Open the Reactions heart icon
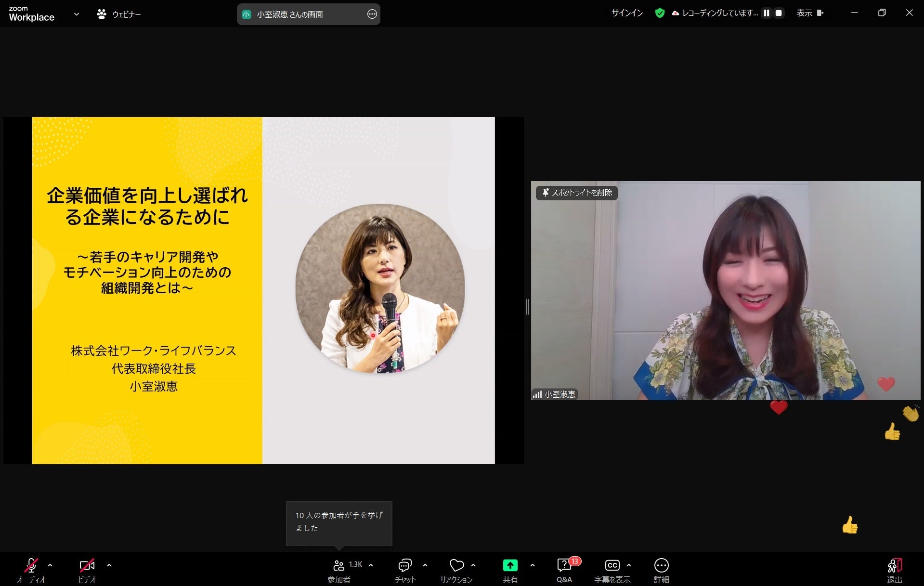 coord(456,565)
